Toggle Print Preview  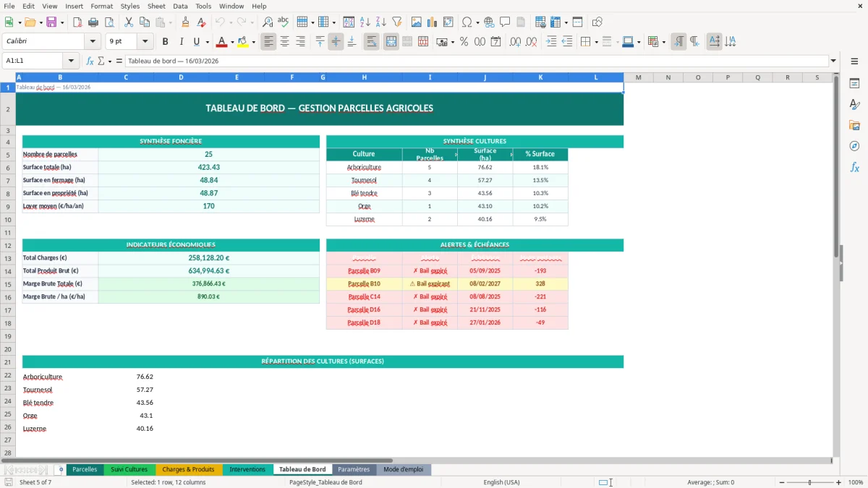coord(109,22)
